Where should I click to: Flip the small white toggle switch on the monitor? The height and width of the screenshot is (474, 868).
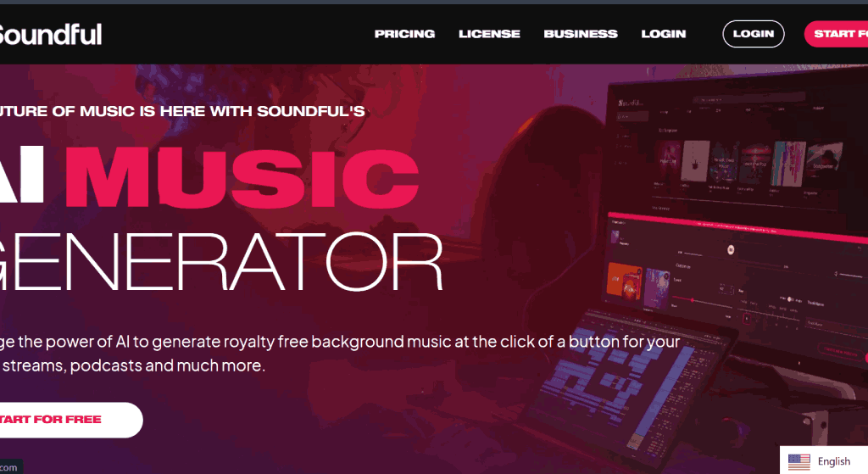pos(791,299)
